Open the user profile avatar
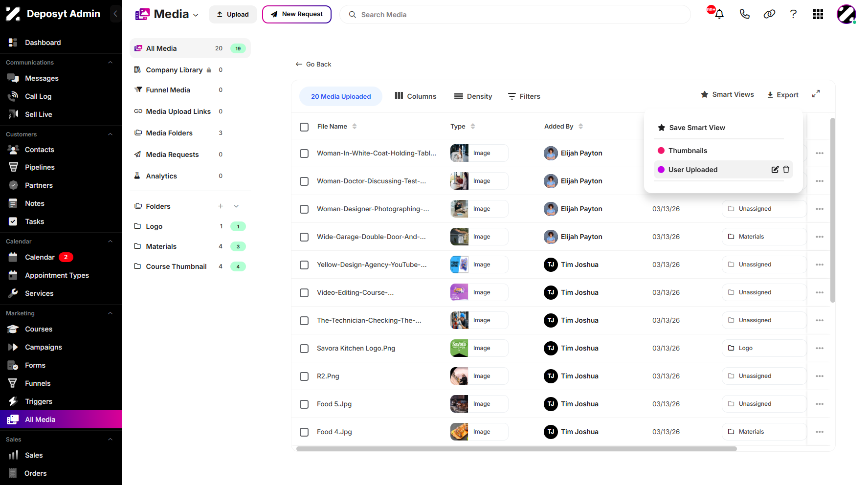 [846, 14]
